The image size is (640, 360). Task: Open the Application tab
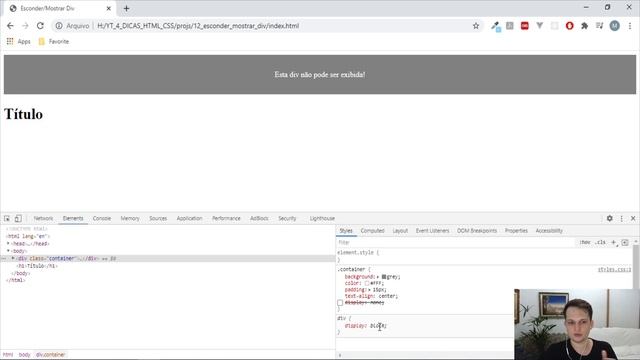(x=189, y=218)
